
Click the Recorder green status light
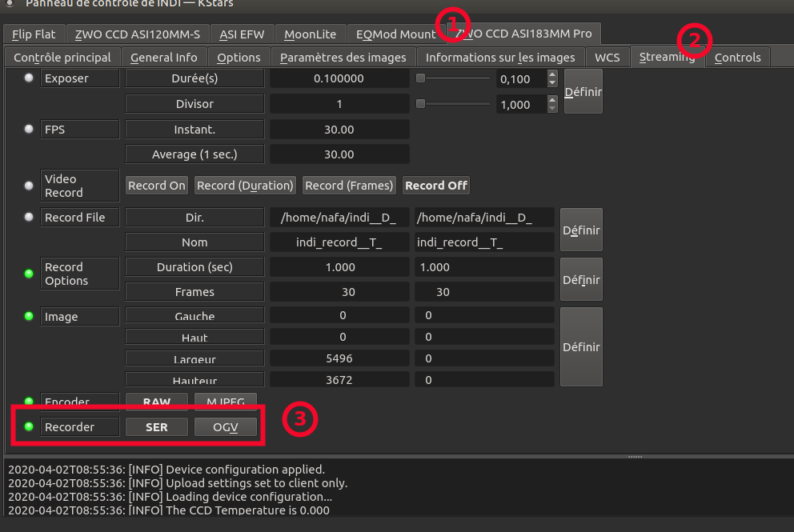click(29, 426)
